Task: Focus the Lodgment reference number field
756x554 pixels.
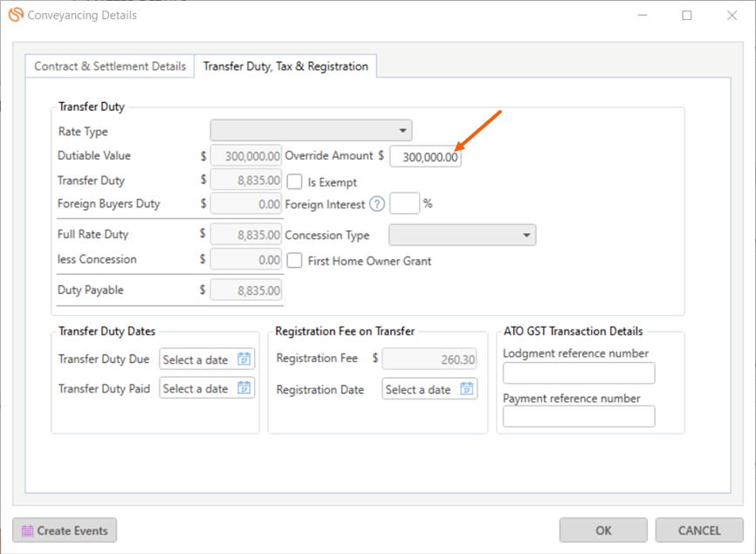Action: pyautogui.click(x=579, y=373)
